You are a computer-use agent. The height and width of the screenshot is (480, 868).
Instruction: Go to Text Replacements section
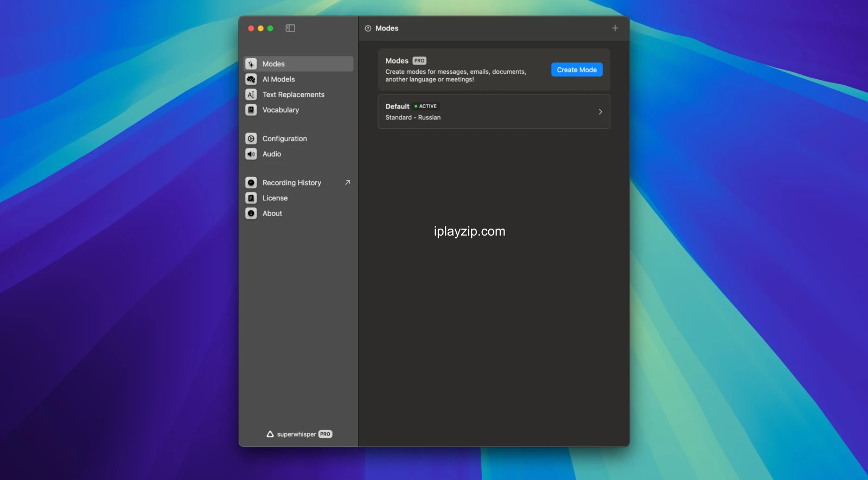(x=293, y=94)
